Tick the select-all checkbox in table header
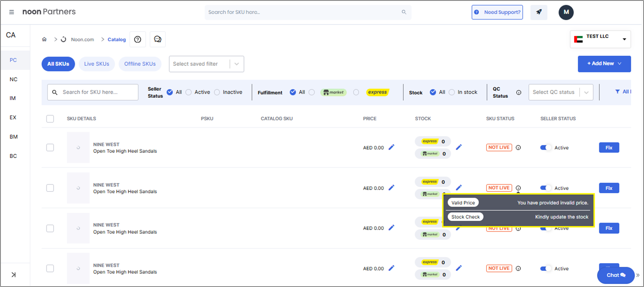Image resolution: width=644 pixels, height=287 pixels. click(x=50, y=119)
